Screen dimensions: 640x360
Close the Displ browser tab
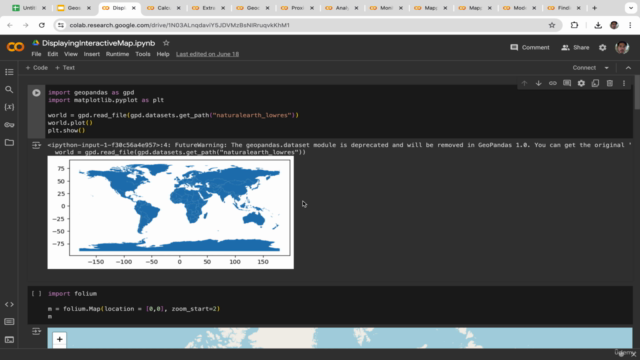[133, 8]
